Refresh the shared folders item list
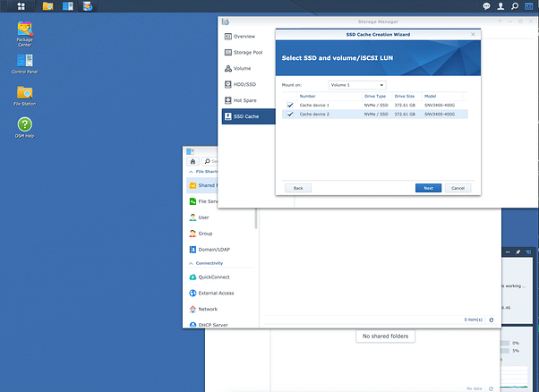539x392 pixels. 491,319
